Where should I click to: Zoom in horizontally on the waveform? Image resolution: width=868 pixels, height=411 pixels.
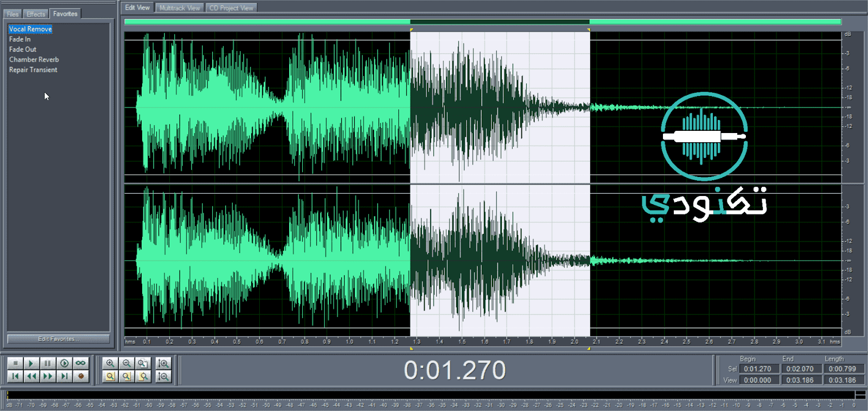pyautogui.click(x=110, y=363)
